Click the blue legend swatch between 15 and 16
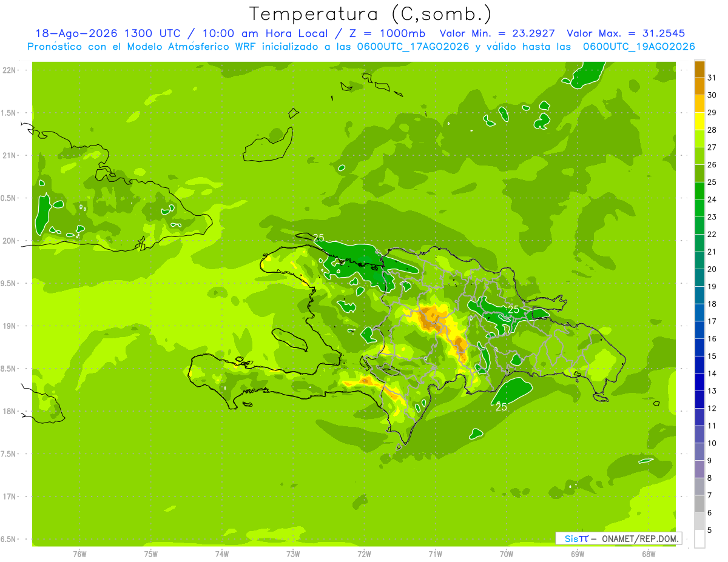 click(x=699, y=347)
